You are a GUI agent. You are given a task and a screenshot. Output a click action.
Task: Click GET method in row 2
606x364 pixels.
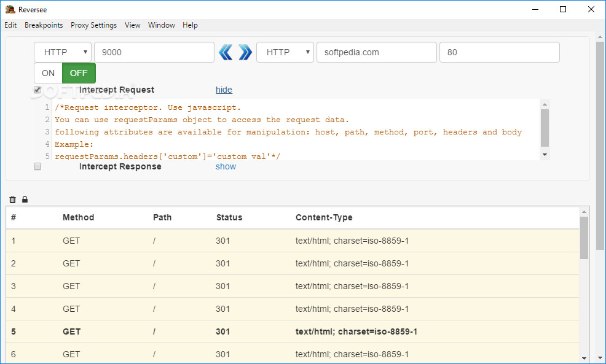click(x=71, y=264)
